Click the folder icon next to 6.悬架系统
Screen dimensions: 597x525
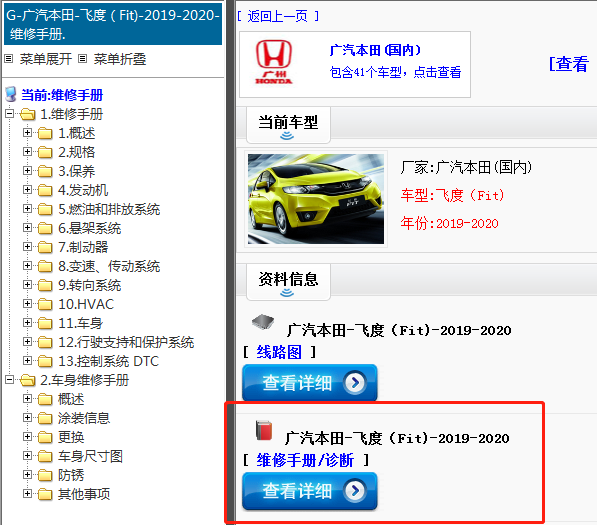click(x=45, y=228)
